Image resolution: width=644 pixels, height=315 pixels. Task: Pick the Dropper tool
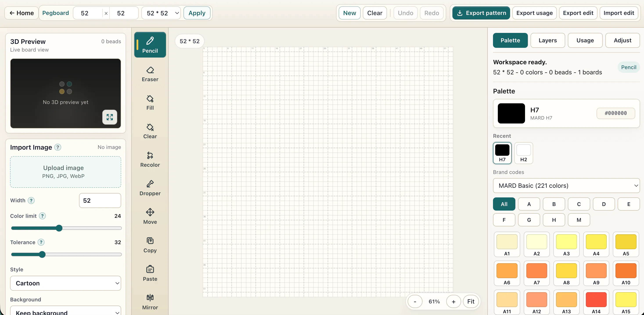[150, 188]
